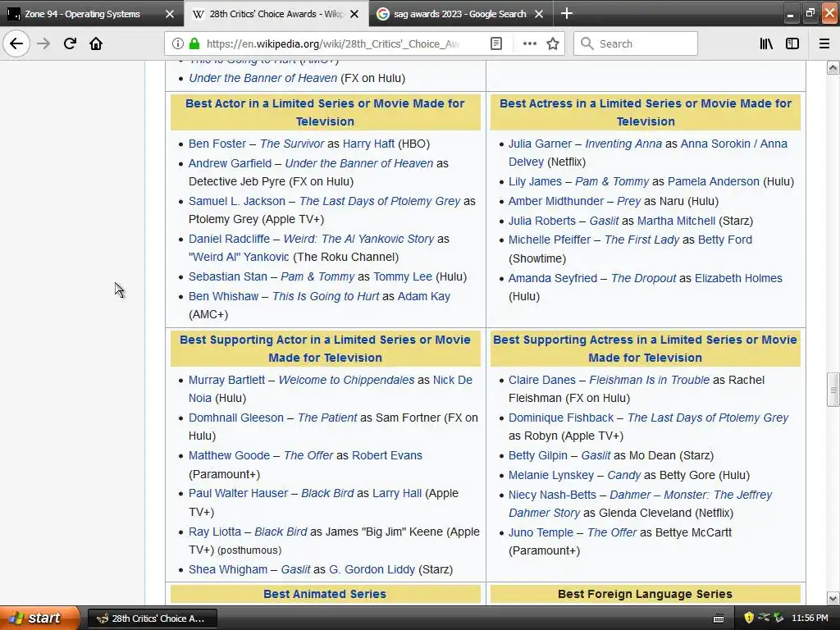Click the safely remove hardware tray icon
The image size is (840, 630).
778,618
